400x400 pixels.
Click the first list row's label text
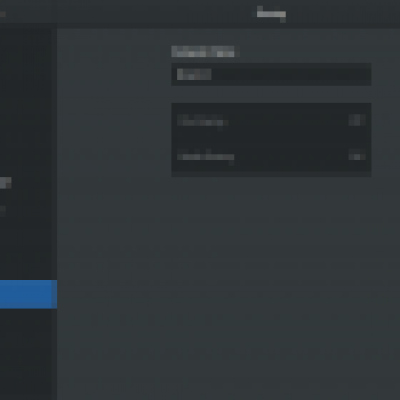tap(202, 120)
